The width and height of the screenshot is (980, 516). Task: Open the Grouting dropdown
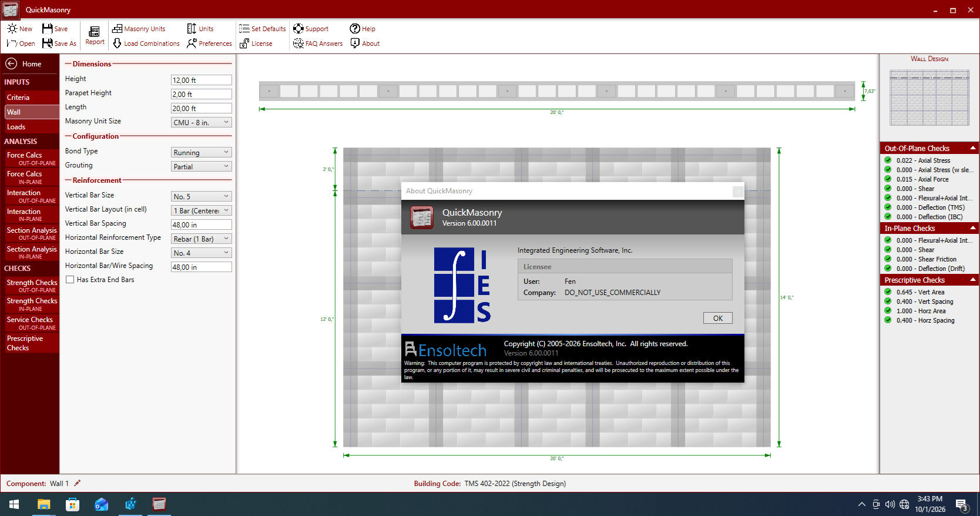(202, 166)
